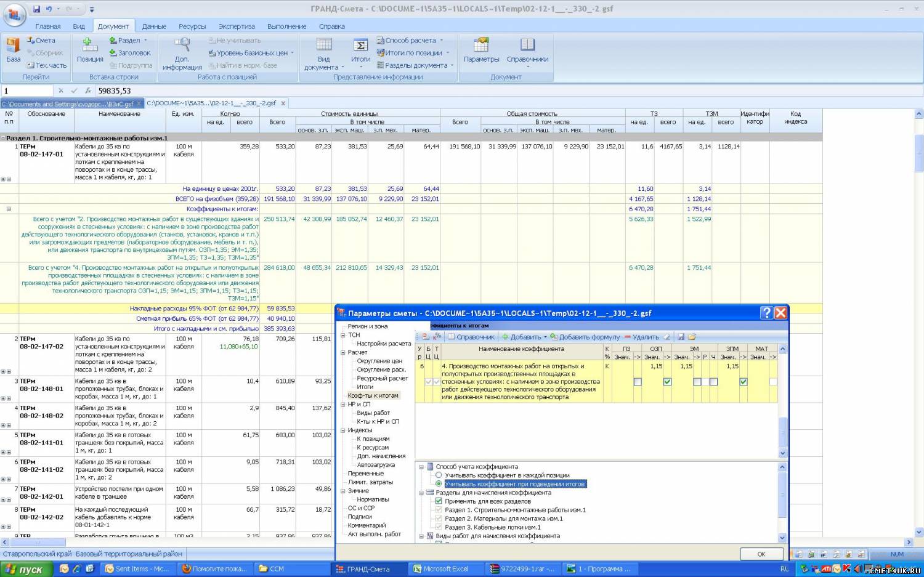Open the База icon in the ribbon
This screenshot has height=577, width=924.
click(x=14, y=47)
